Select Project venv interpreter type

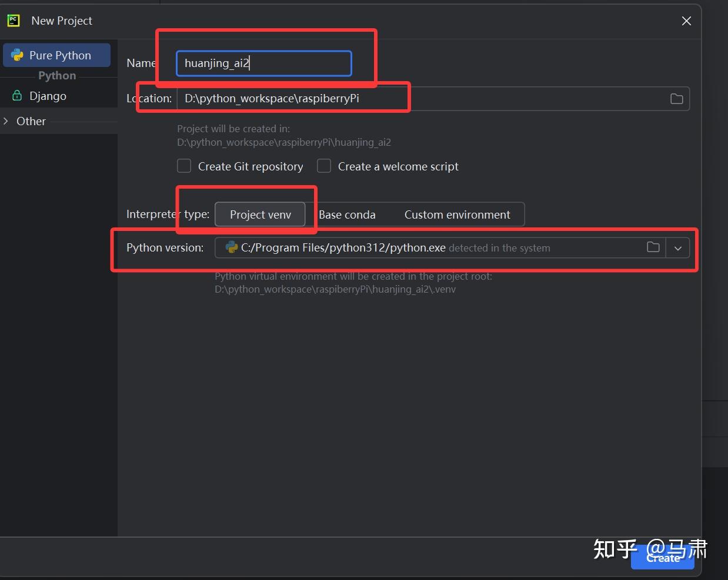260,214
